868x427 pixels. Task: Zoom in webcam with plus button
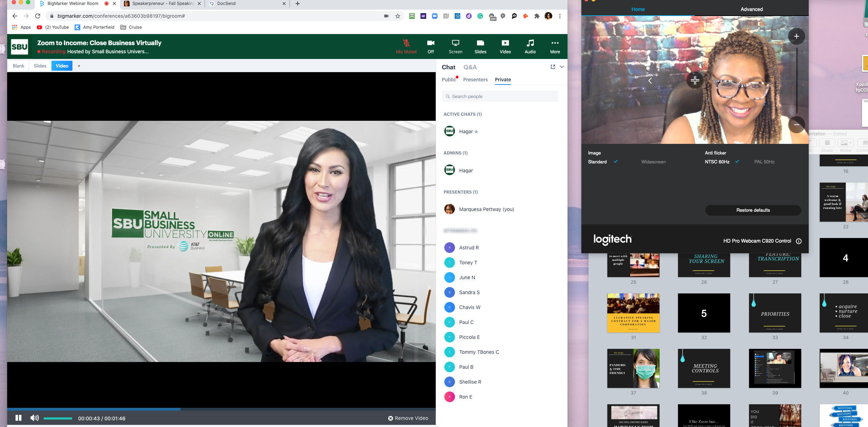pos(797,36)
